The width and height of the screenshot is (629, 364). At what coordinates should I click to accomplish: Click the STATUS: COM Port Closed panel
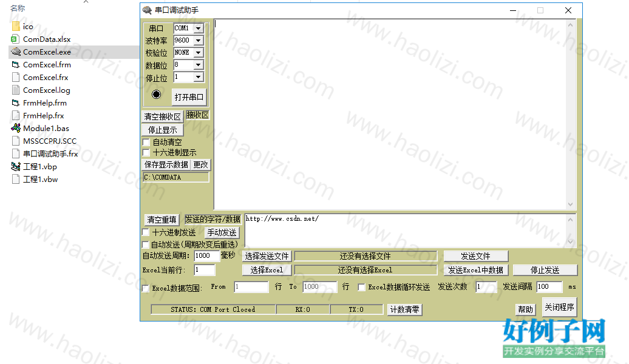(x=213, y=309)
